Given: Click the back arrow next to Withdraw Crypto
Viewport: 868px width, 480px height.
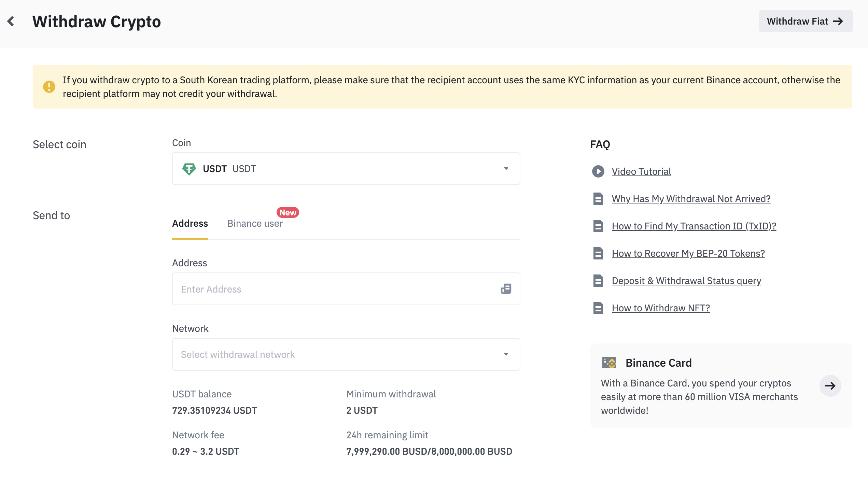Looking at the screenshot, I should click(11, 22).
